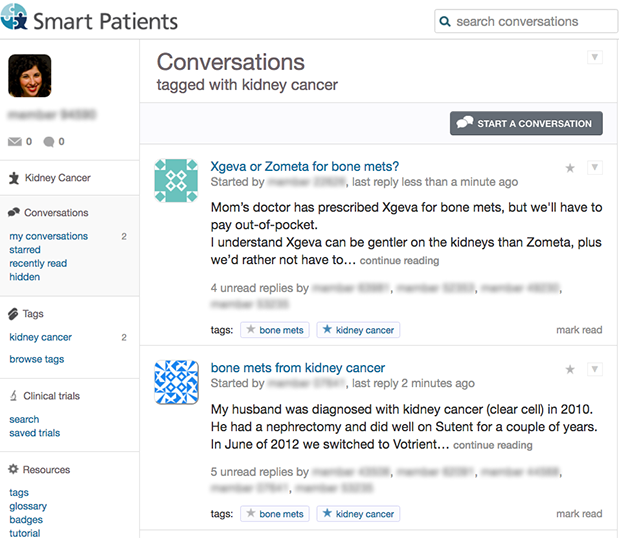Click the Smart Patients puzzle logo icon
The width and height of the screenshot is (619, 538).
click(14, 17)
